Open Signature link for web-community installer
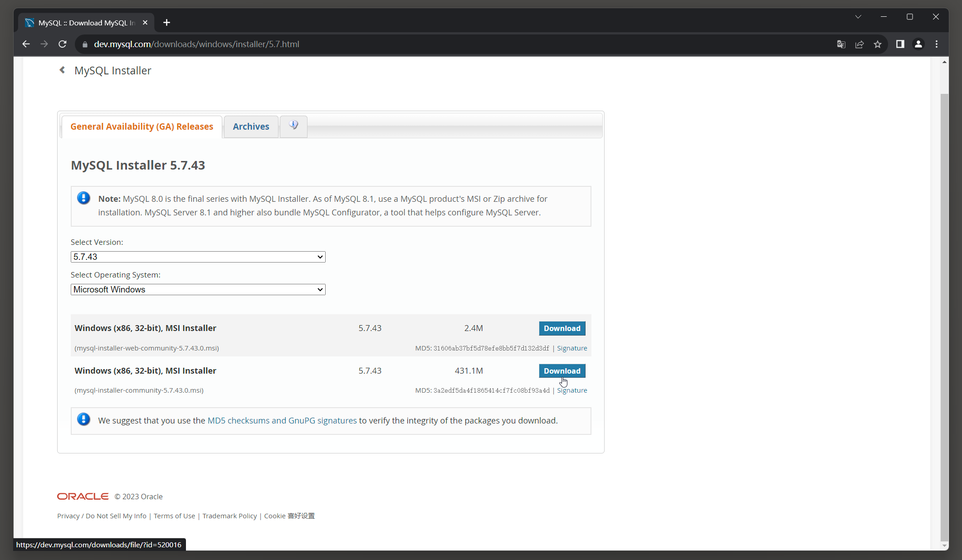 pyautogui.click(x=572, y=348)
